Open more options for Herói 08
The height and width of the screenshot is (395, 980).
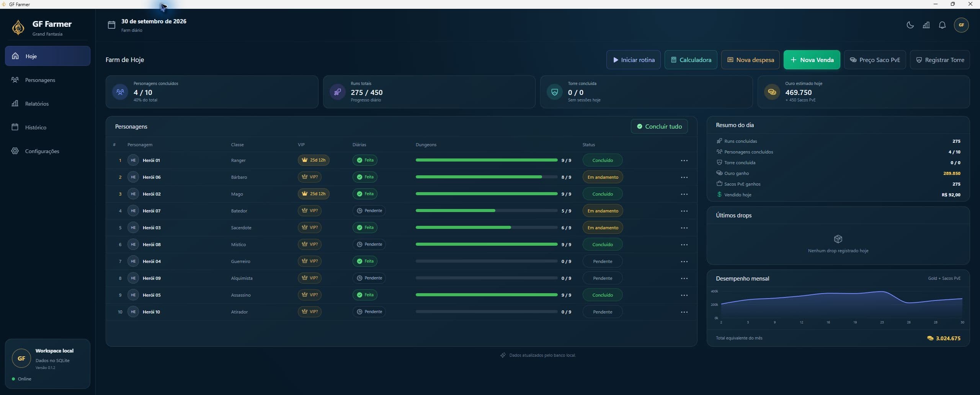[x=684, y=245]
